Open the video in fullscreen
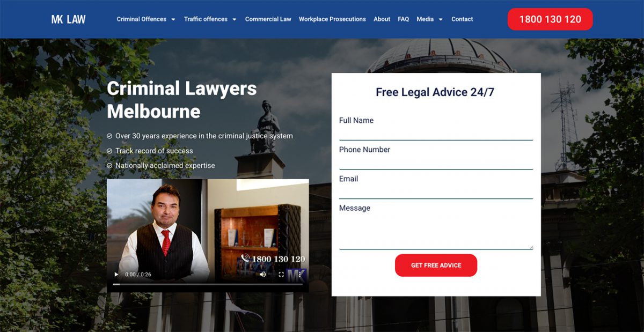Image resolution: width=644 pixels, height=332 pixels. 281,274
